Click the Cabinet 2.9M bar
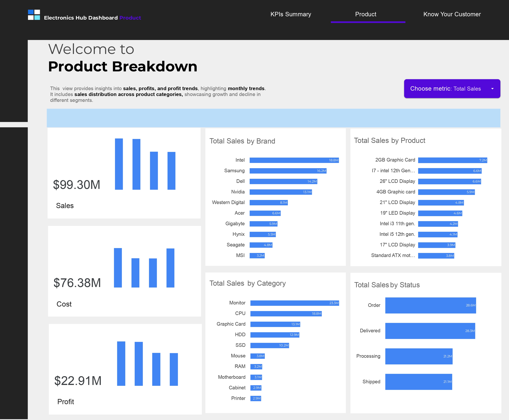The width and height of the screenshot is (509, 420). coord(256,388)
